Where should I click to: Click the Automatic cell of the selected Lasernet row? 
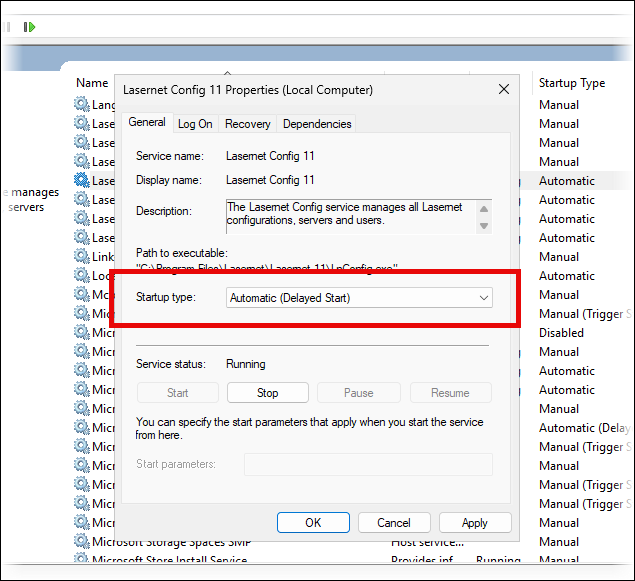tap(567, 181)
